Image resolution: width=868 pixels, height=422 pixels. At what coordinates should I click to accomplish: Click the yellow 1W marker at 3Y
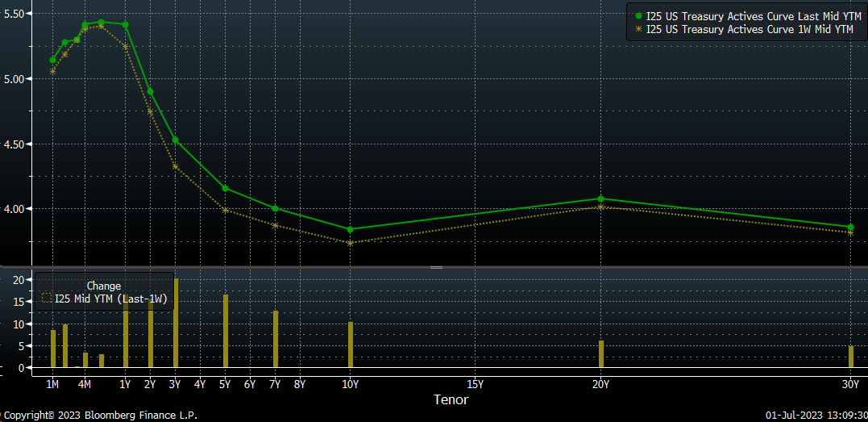[x=175, y=166]
